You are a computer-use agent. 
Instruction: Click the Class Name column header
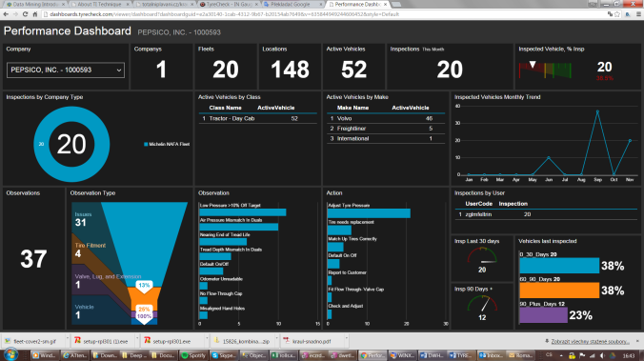[225, 108]
